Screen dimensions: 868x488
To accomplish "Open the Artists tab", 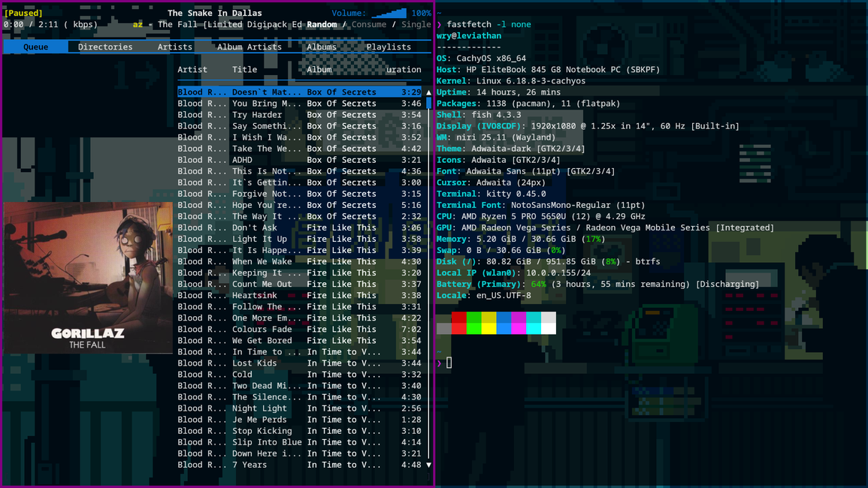I will point(174,47).
